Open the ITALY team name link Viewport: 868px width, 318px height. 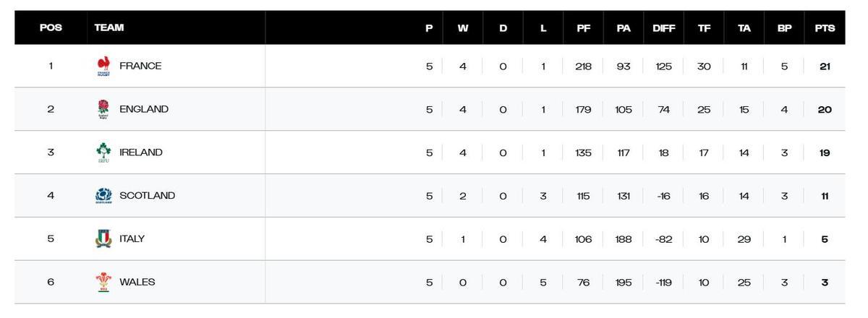click(x=132, y=239)
